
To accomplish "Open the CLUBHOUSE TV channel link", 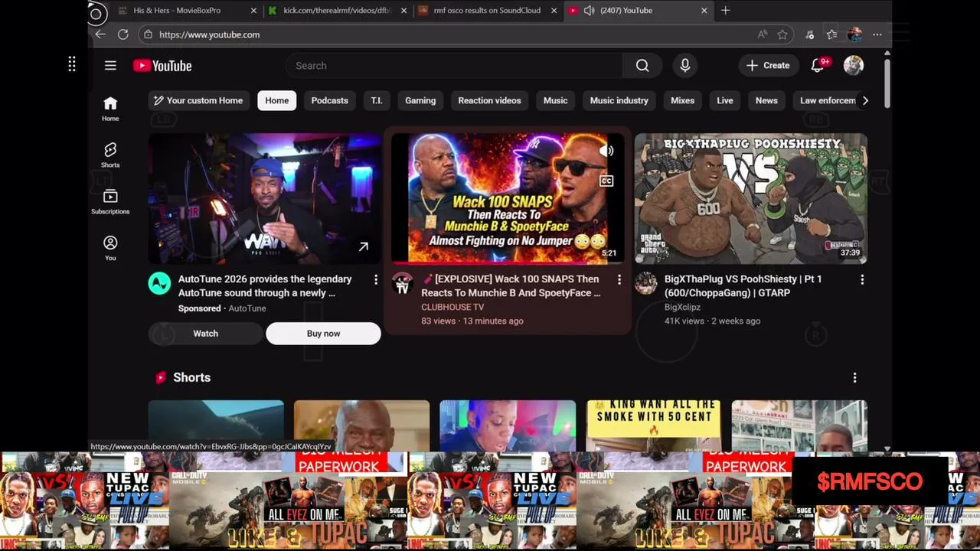I will pyautogui.click(x=452, y=307).
